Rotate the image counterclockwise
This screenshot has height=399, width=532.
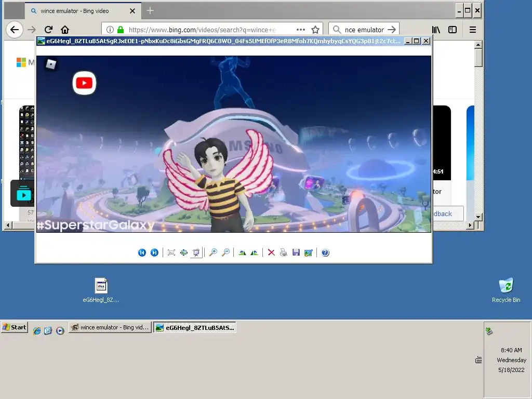[254, 252]
